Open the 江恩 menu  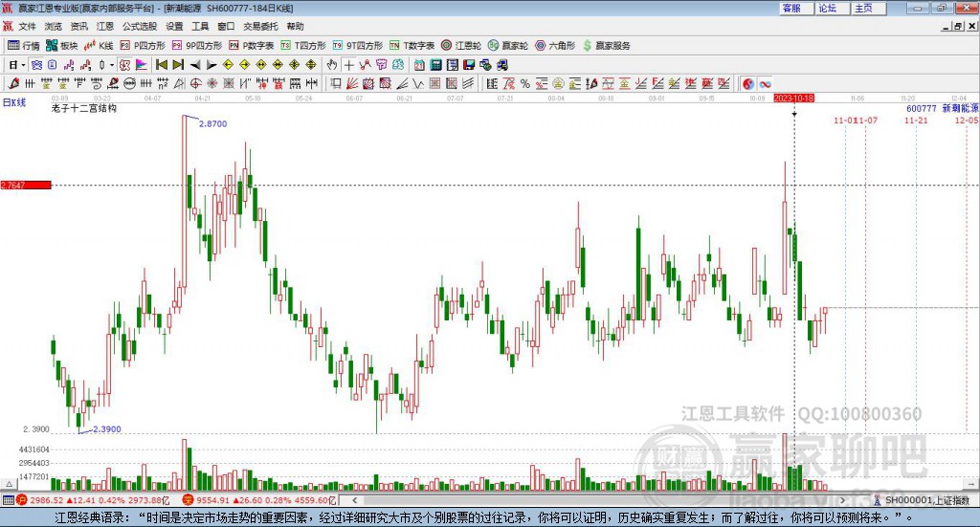[x=105, y=26]
